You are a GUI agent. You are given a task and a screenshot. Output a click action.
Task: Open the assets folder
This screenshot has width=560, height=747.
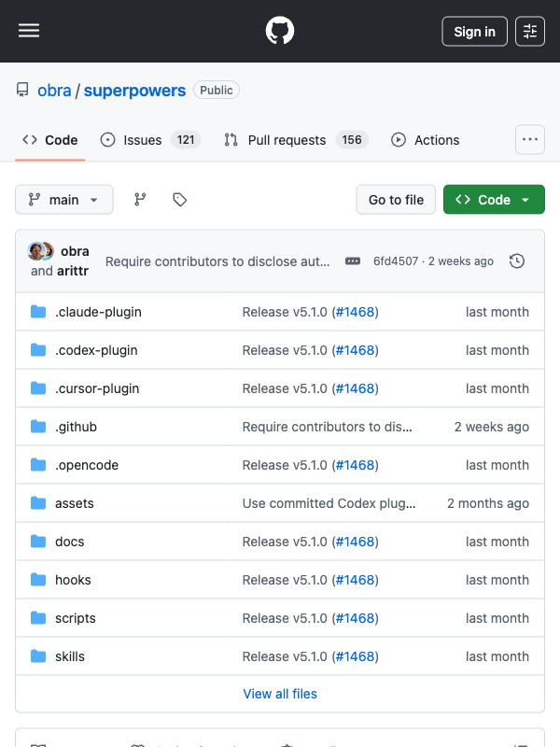click(75, 503)
